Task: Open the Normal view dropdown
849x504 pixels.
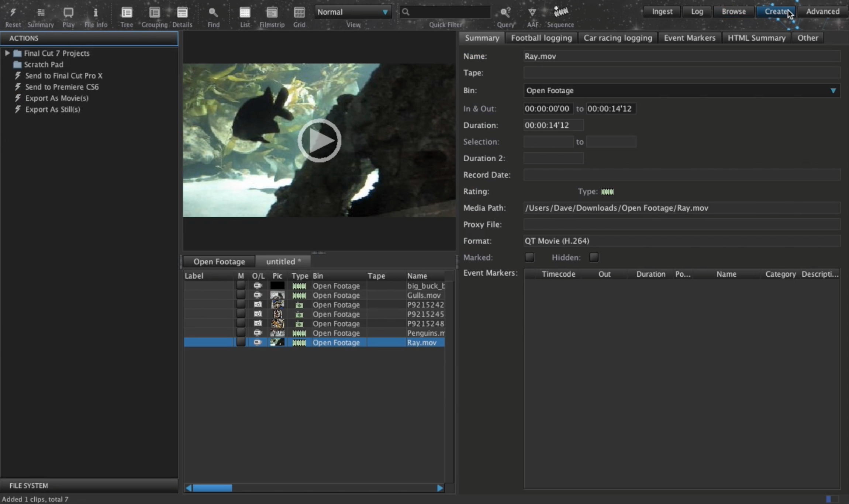Action: [353, 12]
